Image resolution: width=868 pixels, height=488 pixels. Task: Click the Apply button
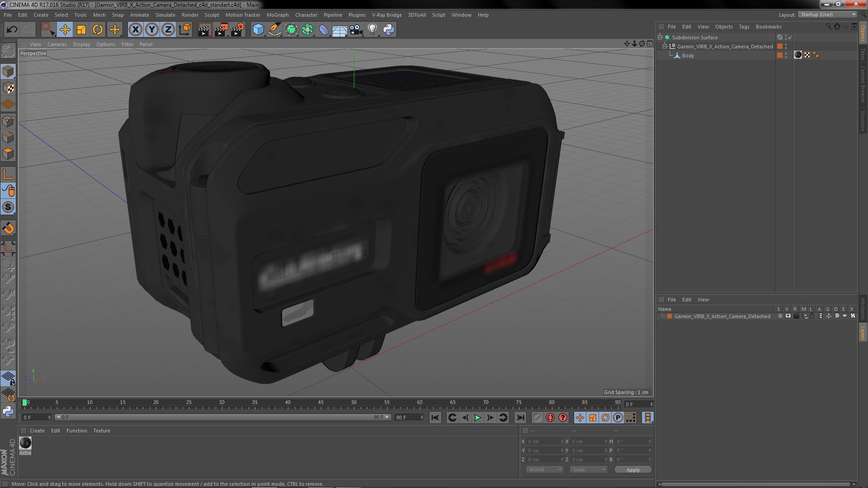click(x=633, y=470)
